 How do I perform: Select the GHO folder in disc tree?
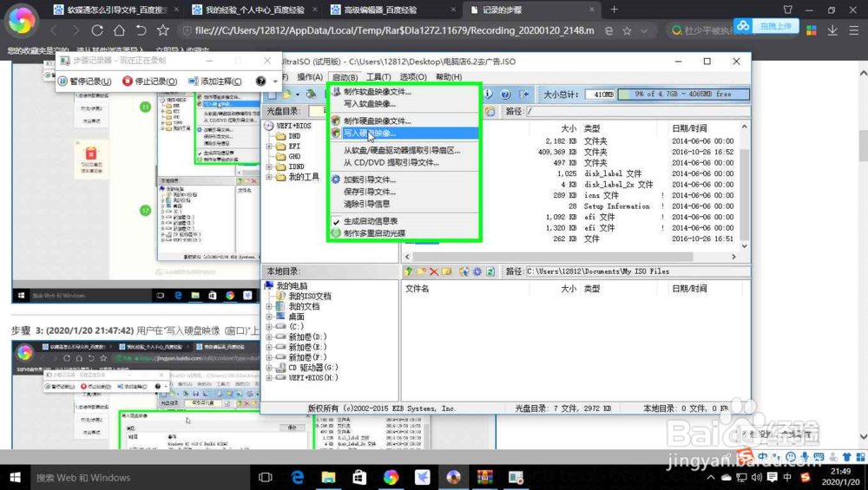pyautogui.click(x=294, y=156)
